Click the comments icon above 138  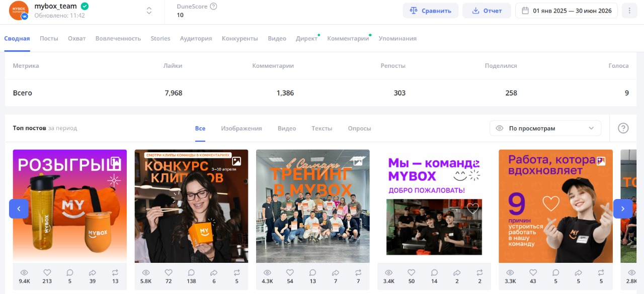191,272
